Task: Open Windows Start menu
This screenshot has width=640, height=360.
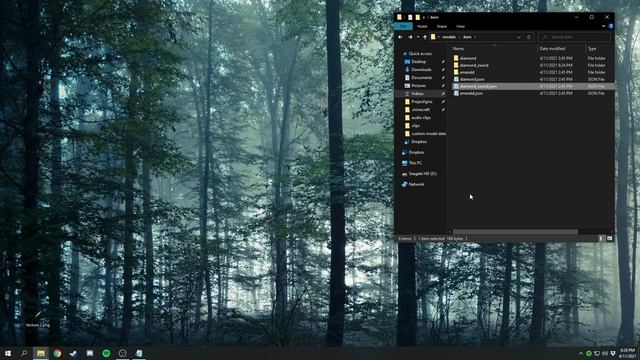Action: pyautogui.click(x=8, y=353)
